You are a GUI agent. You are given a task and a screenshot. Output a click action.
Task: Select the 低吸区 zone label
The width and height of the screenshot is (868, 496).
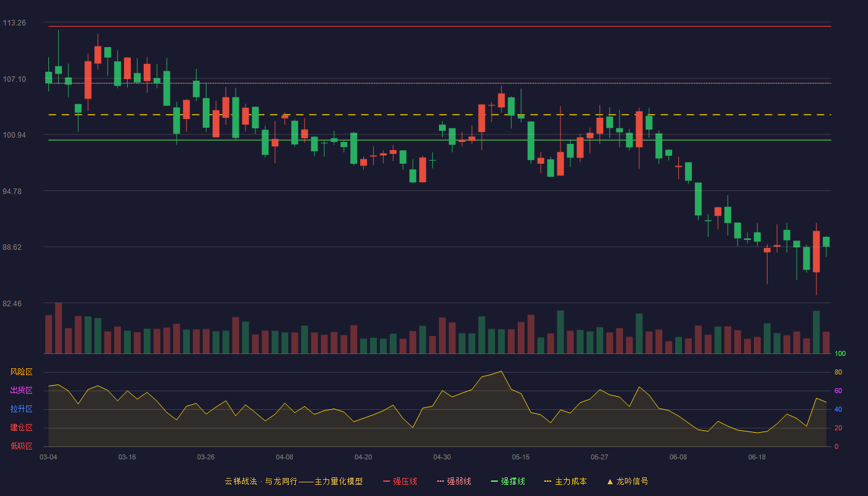tap(21, 446)
